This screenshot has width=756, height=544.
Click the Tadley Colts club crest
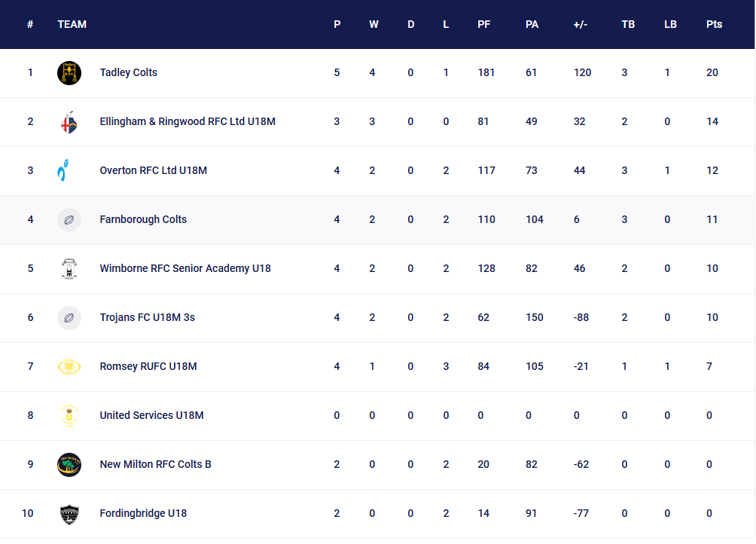point(69,73)
